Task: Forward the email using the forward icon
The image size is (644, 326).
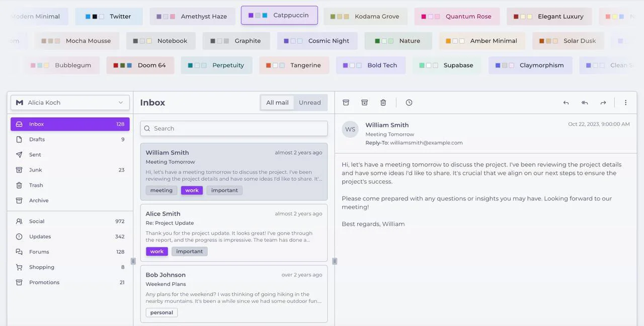Action: pyautogui.click(x=603, y=103)
